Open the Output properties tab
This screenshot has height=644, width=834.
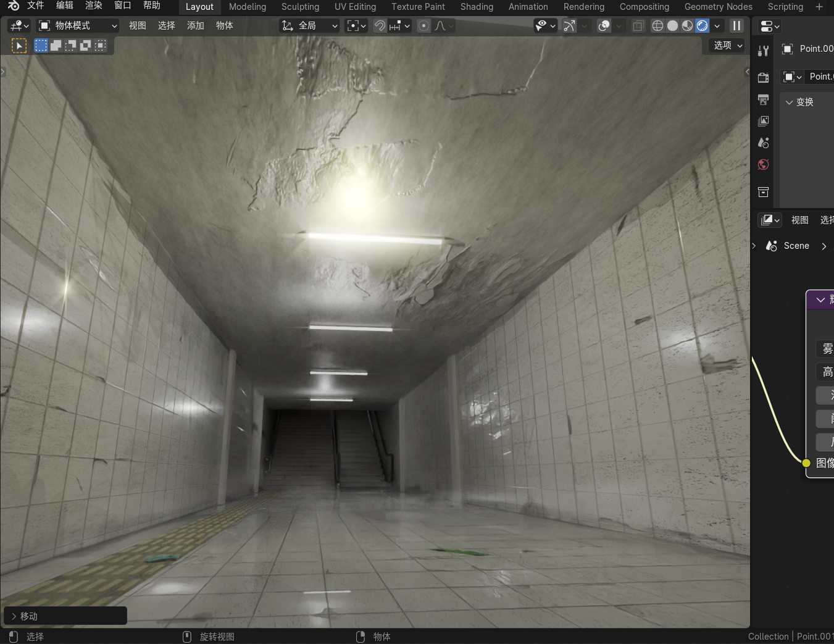764,99
